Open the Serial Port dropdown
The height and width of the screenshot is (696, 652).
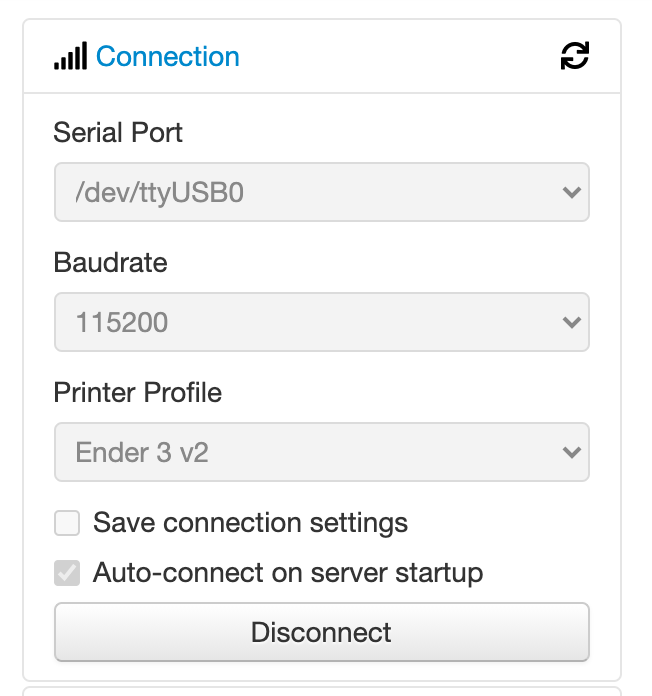[x=321, y=192]
